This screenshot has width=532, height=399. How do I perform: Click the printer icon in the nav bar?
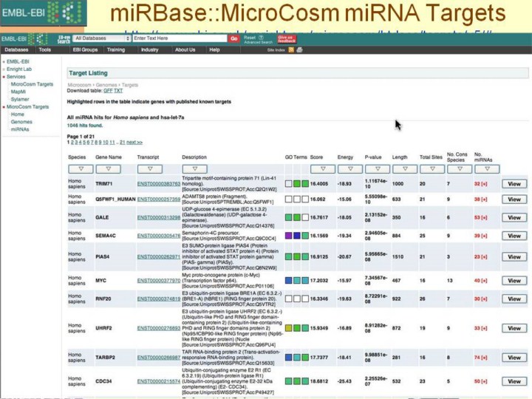click(x=299, y=50)
